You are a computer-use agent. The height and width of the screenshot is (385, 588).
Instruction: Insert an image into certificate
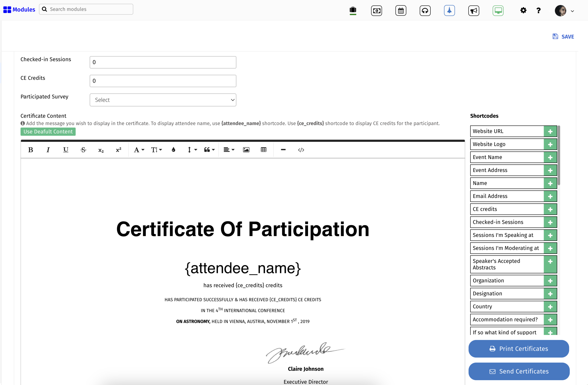tap(246, 150)
